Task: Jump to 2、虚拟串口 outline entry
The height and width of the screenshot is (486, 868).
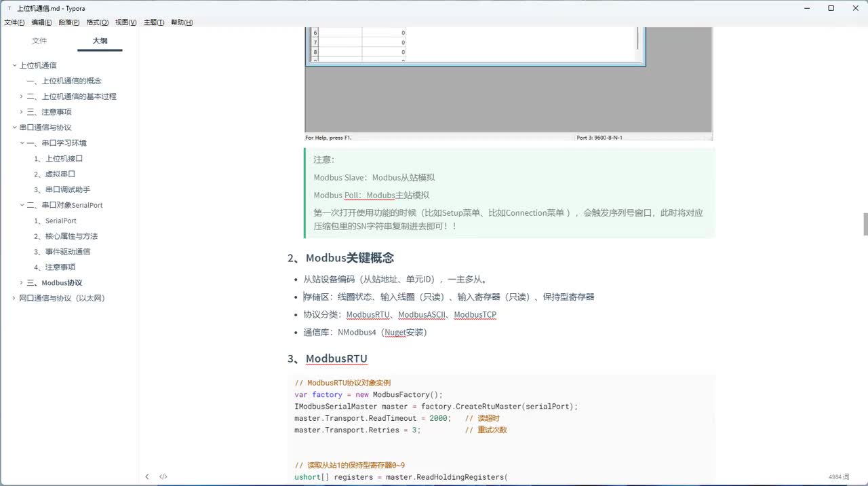Action: (54, 174)
